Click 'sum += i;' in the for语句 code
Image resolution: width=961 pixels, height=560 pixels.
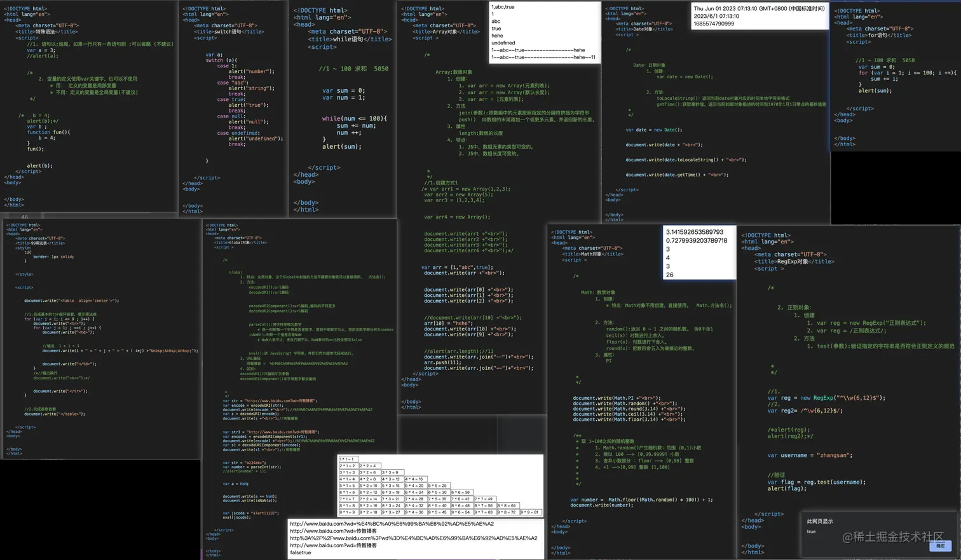(885, 79)
